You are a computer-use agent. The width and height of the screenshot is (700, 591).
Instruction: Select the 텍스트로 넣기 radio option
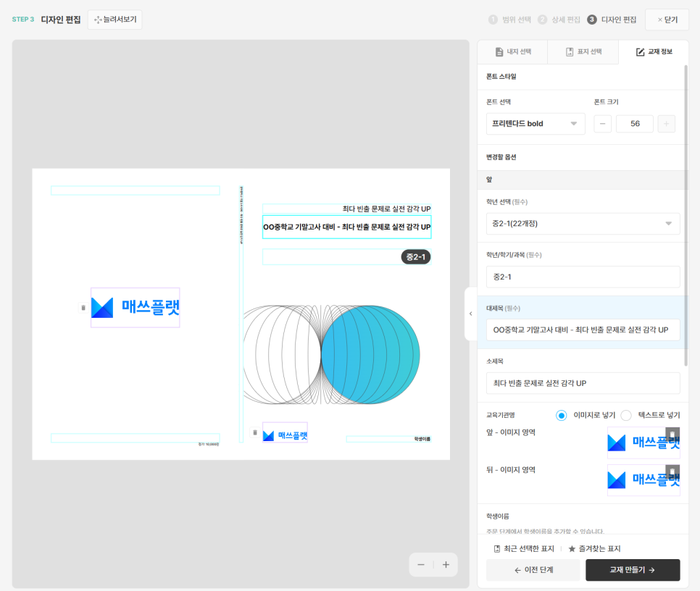click(626, 415)
